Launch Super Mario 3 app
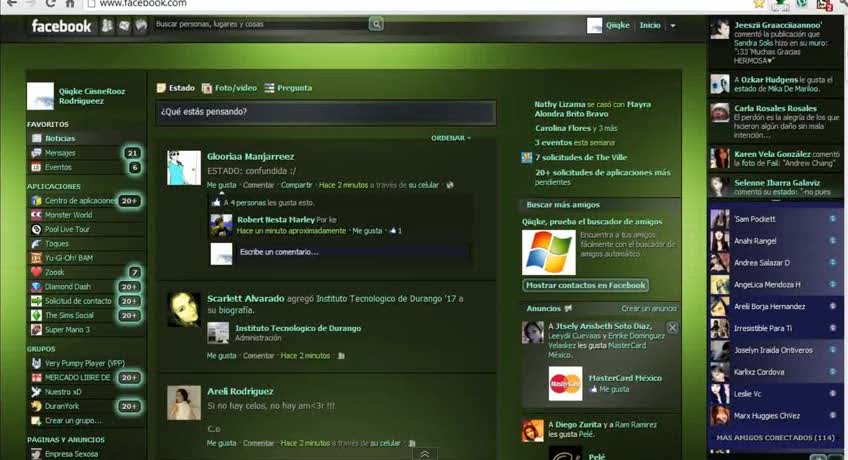 pos(67,330)
